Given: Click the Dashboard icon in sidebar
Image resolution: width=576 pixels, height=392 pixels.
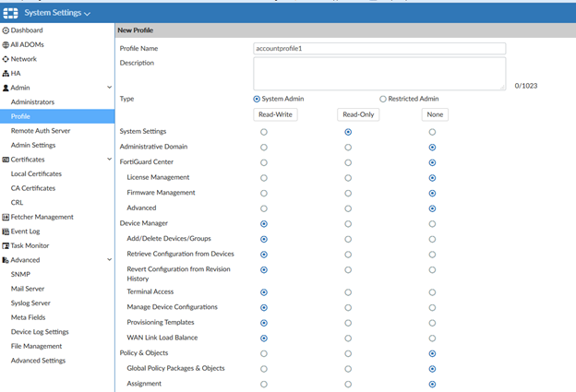Looking at the screenshot, I should 6,30.
